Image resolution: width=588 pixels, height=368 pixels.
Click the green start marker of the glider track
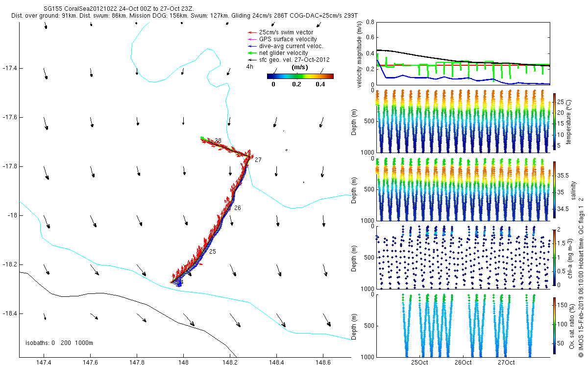click(x=202, y=138)
